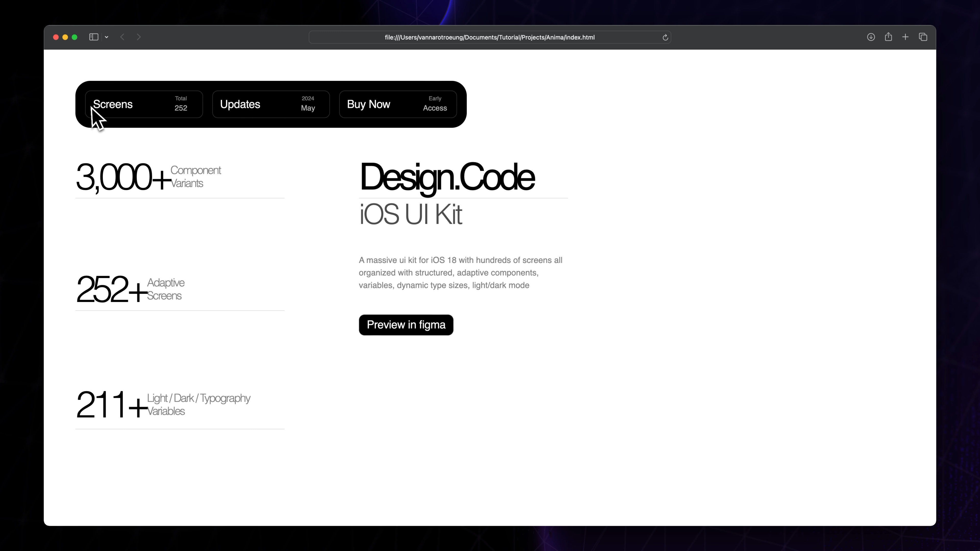Click Light / Dark / Typography Variables label
This screenshot has width=980, height=551.
(x=199, y=405)
